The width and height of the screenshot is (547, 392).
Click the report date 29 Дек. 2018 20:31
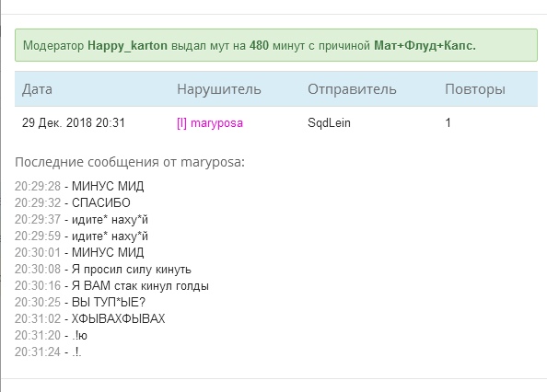click(x=74, y=122)
